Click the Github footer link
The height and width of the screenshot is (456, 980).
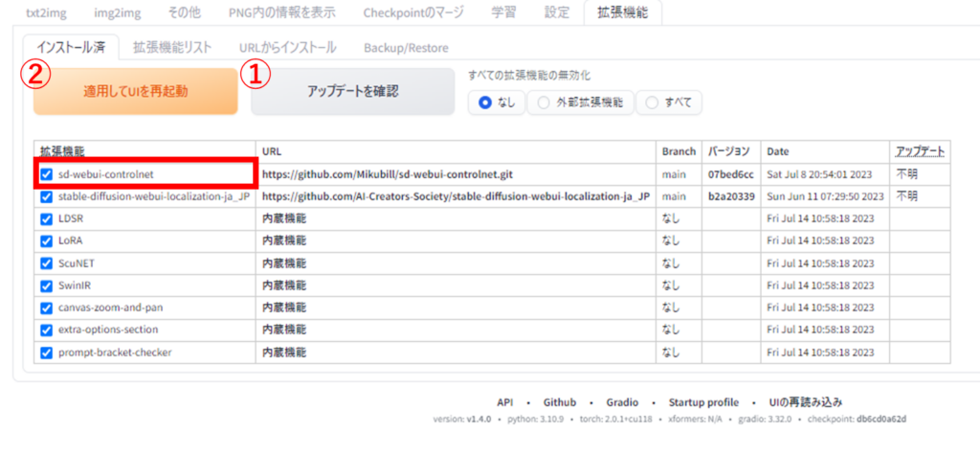[x=560, y=402]
